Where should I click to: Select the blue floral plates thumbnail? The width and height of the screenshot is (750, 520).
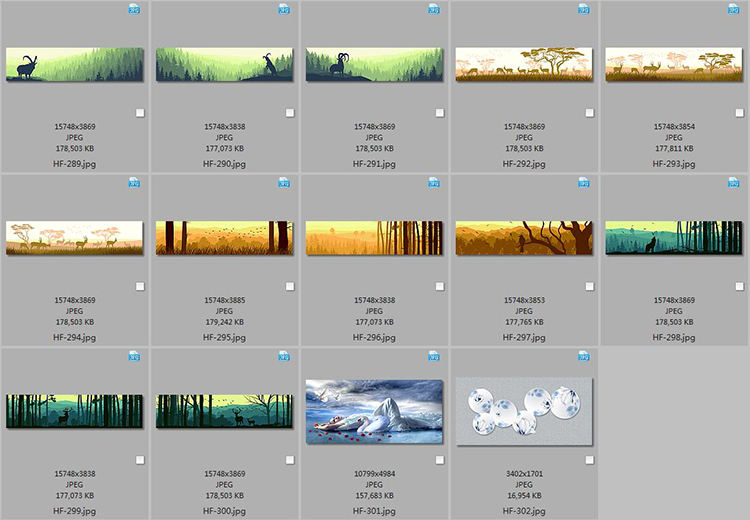pyautogui.click(x=524, y=408)
